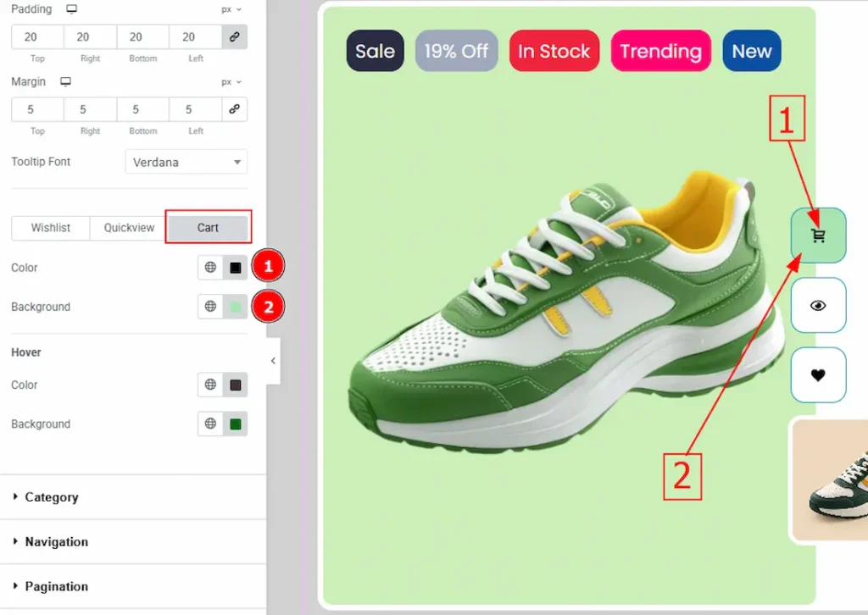This screenshot has width=868, height=615.
Task: Click the cart icon on product card
Action: tap(818, 235)
